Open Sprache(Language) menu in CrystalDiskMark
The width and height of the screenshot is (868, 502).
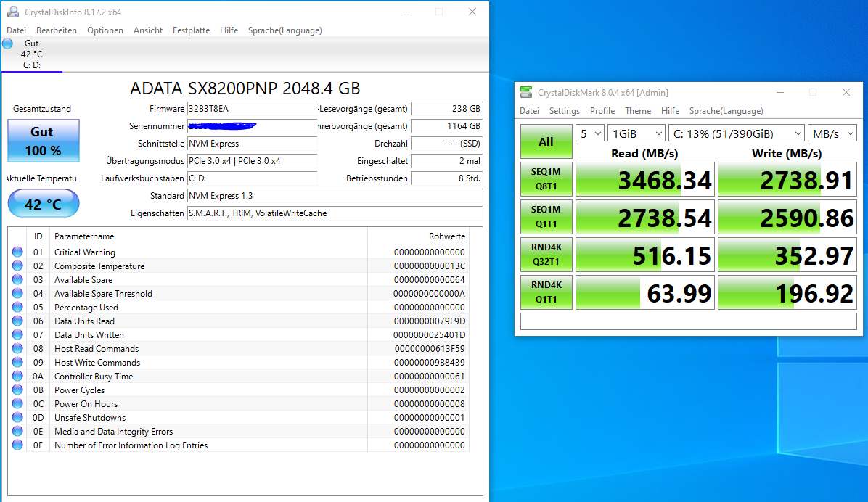point(726,111)
